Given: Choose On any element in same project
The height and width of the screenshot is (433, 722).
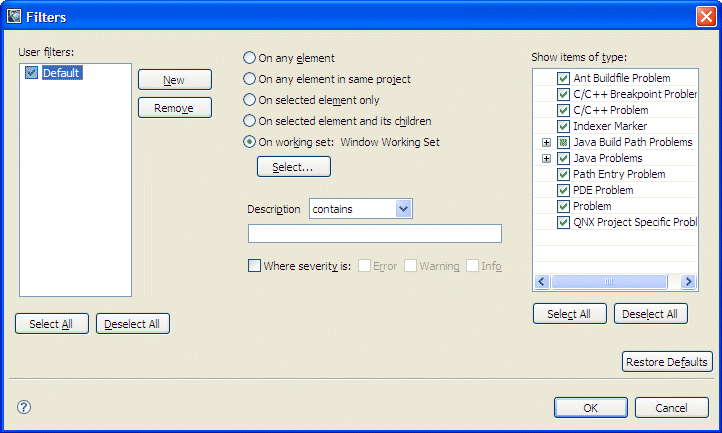Looking at the screenshot, I should click(x=250, y=79).
